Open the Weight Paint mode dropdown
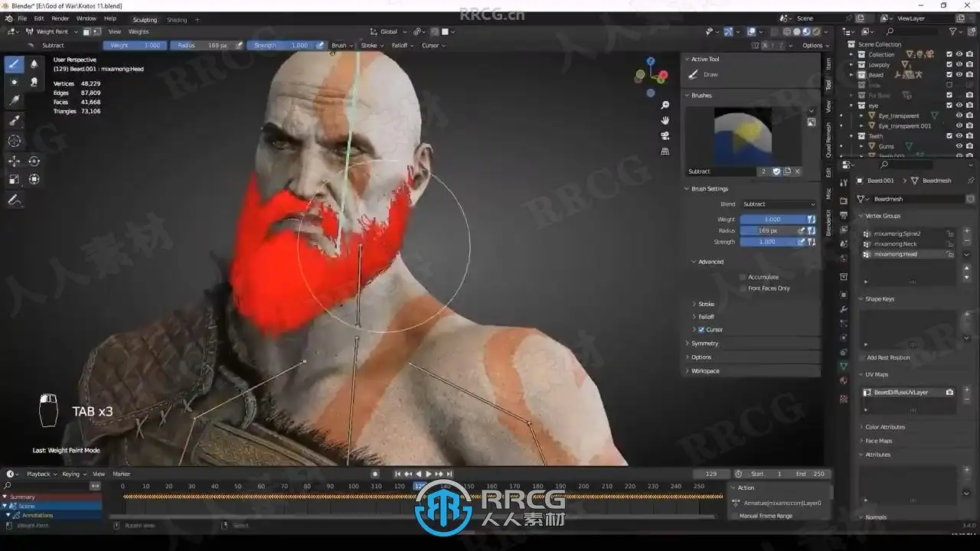 tap(51, 31)
